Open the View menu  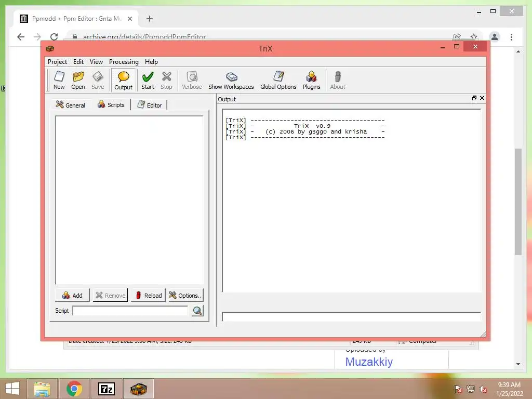96,62
